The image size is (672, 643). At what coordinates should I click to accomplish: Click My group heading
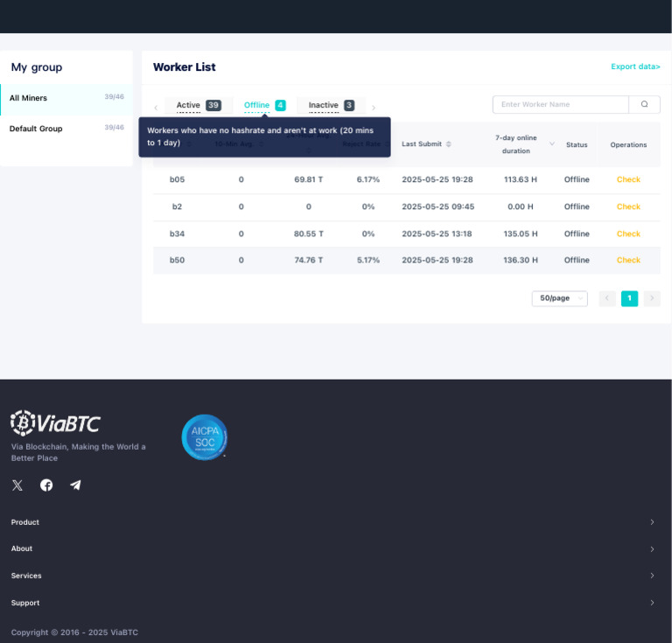coord(37,67)
